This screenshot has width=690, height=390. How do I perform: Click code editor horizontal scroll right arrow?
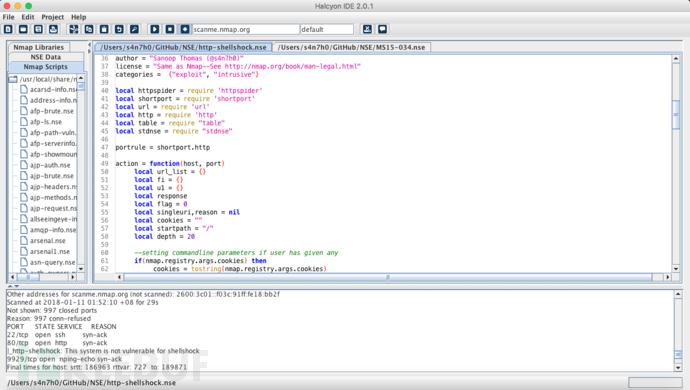tap(668, 277)
